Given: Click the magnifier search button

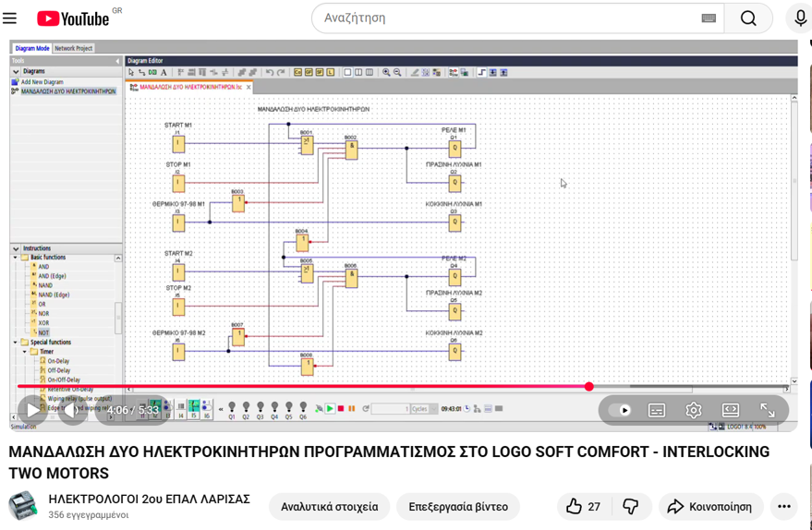Looking at the screenshot, I should (x=747, y=18).
